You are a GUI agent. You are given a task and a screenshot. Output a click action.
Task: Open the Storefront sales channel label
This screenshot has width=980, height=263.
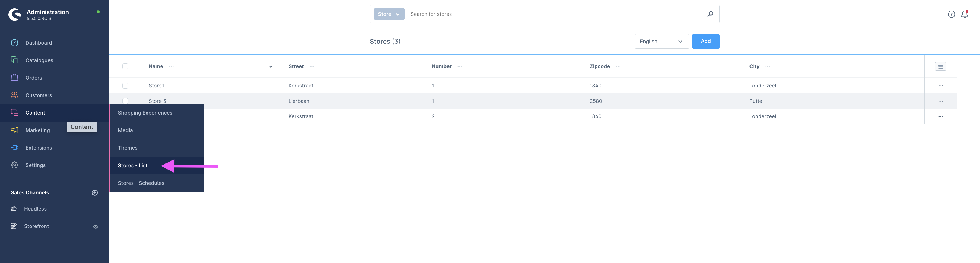[36, 226]
